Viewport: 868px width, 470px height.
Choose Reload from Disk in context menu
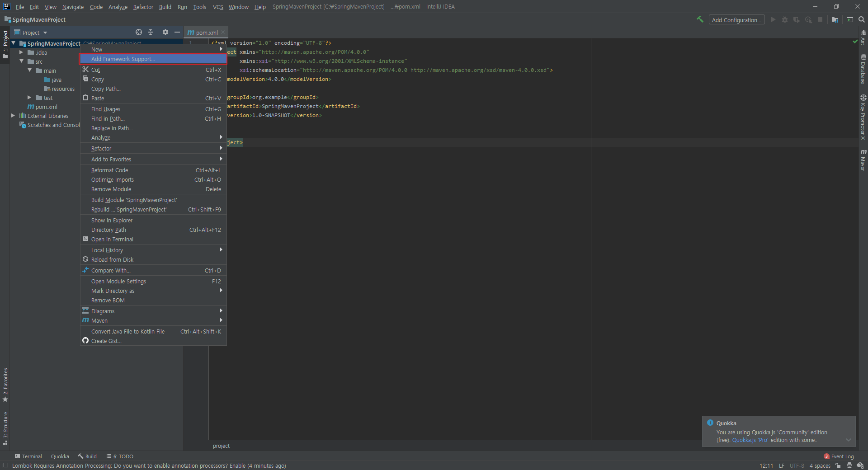click(153, 260)
